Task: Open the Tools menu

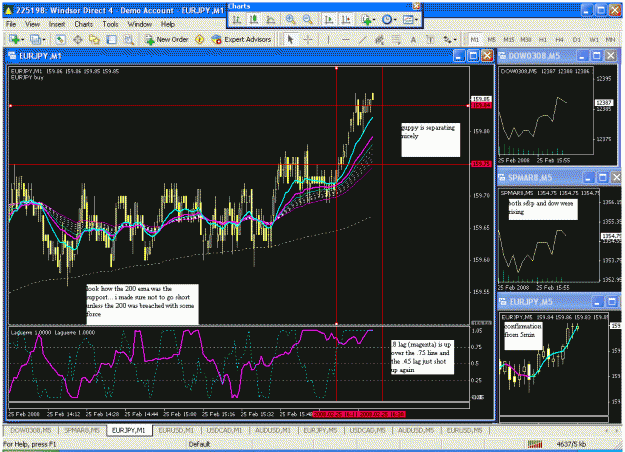Action: pyautogui.click(x=110, y=24)
